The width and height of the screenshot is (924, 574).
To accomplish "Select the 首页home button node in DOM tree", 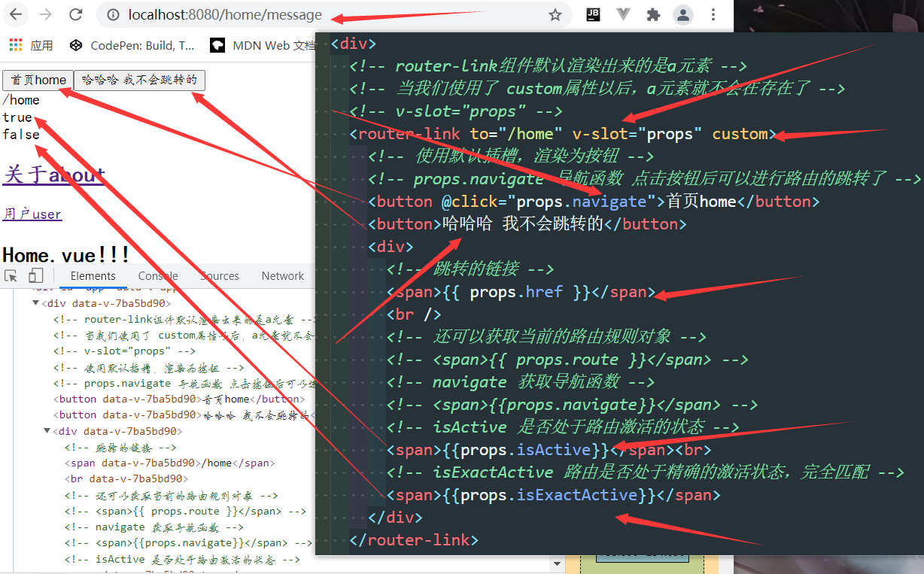I will (179, 399).
